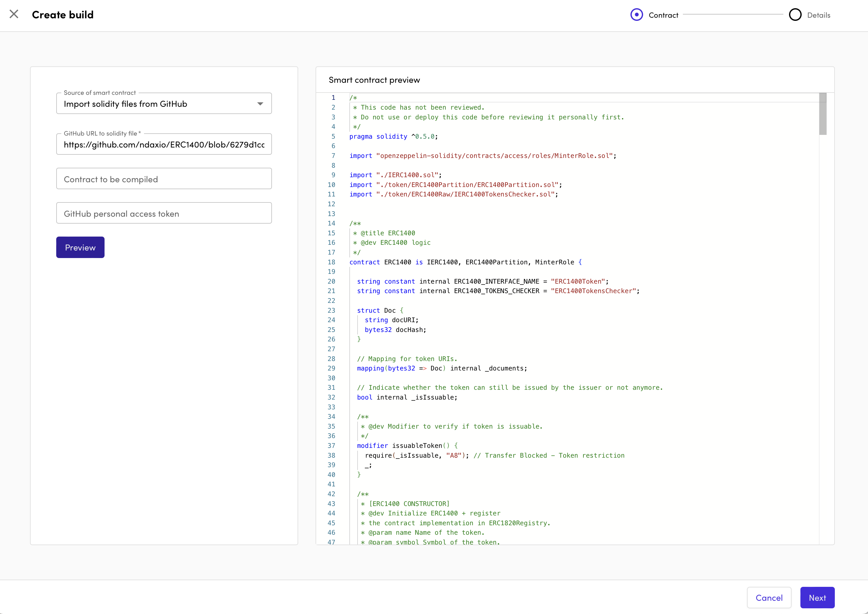868x614 pixels.
Task: Click the '@dev Initialize ERC1400 + register' comment
Action: coord(431,514)
